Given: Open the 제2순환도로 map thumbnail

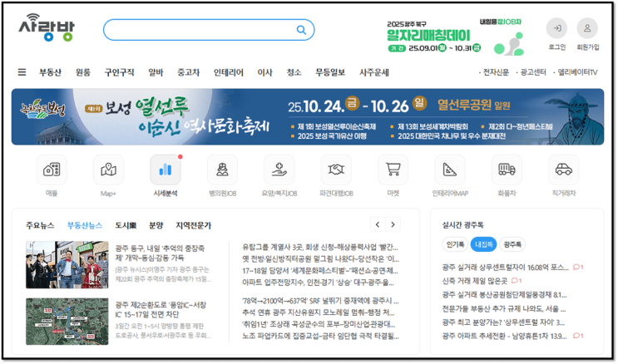Looking at the screenshot, I should click(67, 322).
